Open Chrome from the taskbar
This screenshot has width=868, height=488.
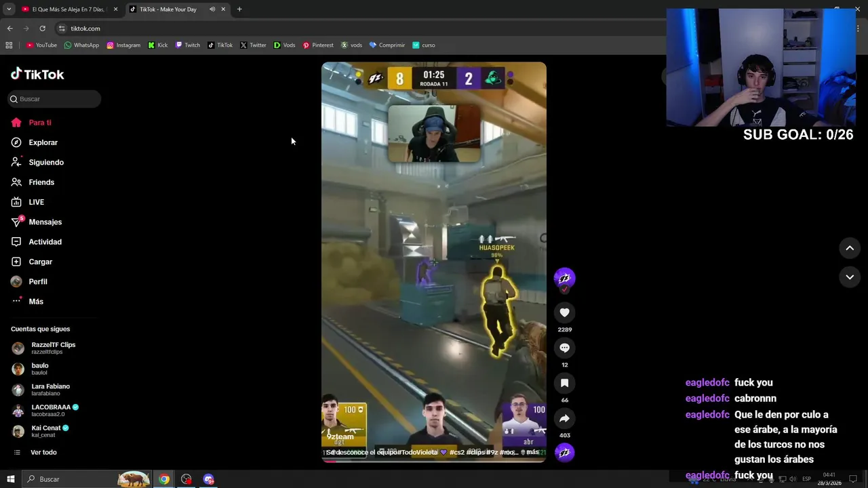coord(164,479)
